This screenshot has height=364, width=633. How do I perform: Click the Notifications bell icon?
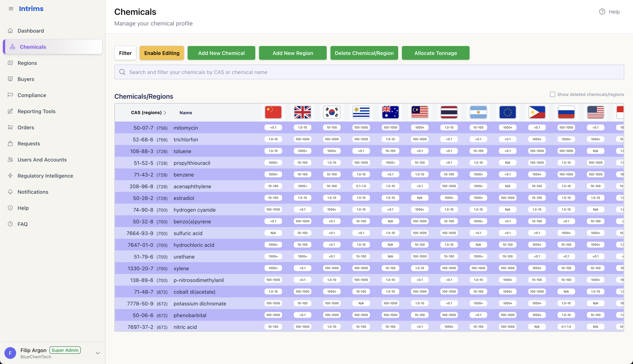click(10, 192)
